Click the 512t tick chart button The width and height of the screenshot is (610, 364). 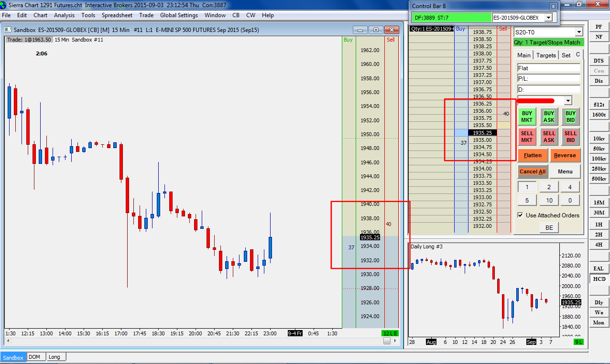point(599,105)
